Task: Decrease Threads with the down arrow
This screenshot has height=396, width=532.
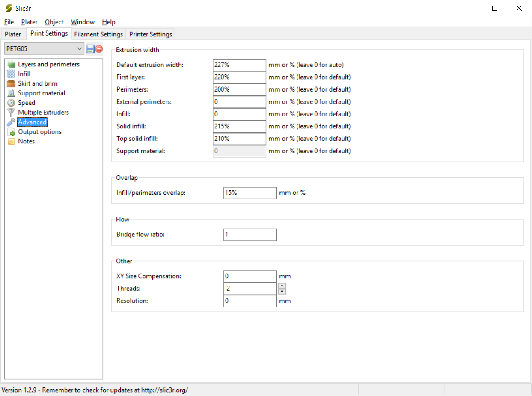Action: click(282, 292)
